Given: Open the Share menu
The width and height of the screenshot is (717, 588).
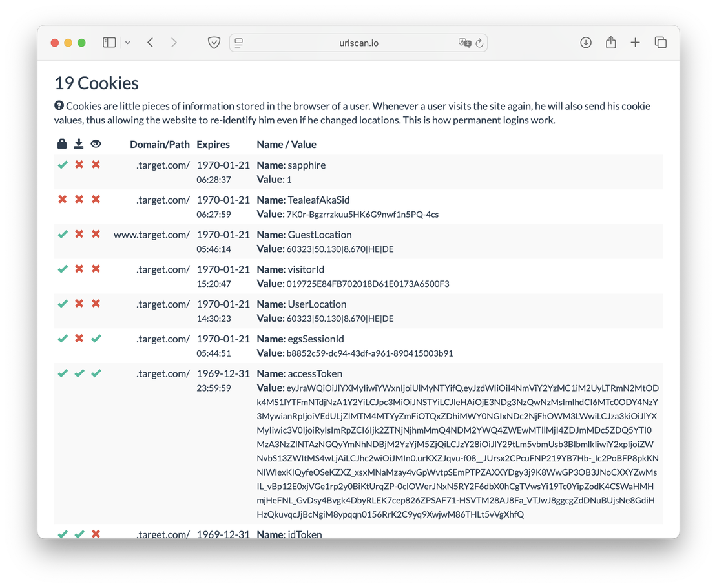Looking at the screenshot, I should [610, 43].
